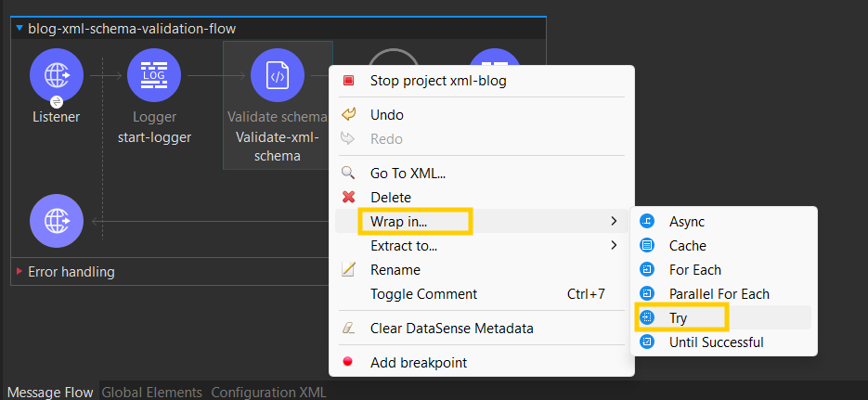
Task: Choose Delete from the context menu
Action: tap(390, 198)
